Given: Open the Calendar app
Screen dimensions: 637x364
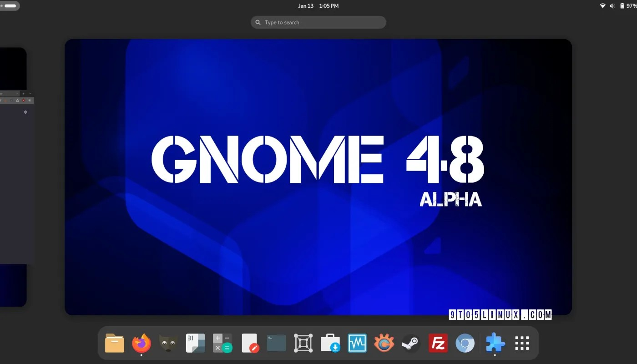Looking at the screenshot, I should point(195,343).
